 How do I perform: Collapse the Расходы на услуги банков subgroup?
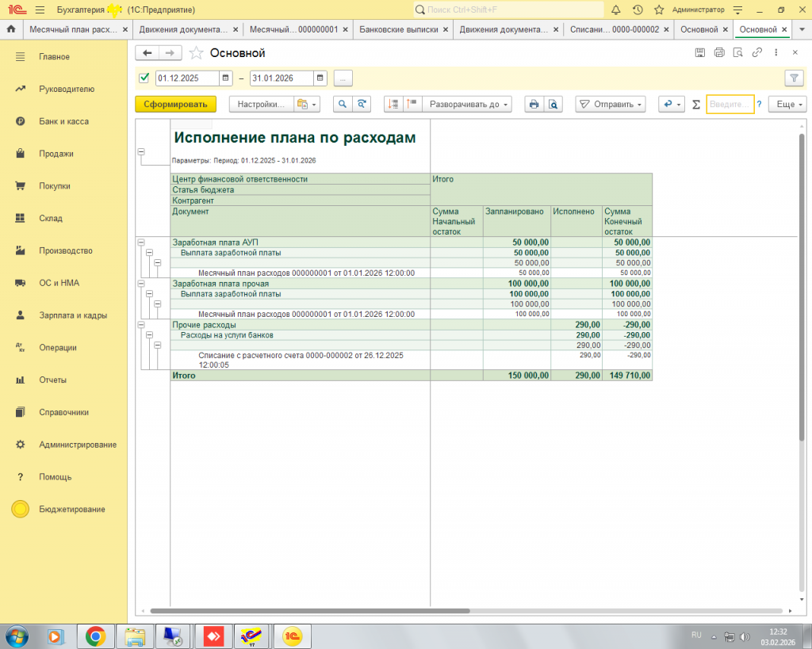tap(149, 334)
